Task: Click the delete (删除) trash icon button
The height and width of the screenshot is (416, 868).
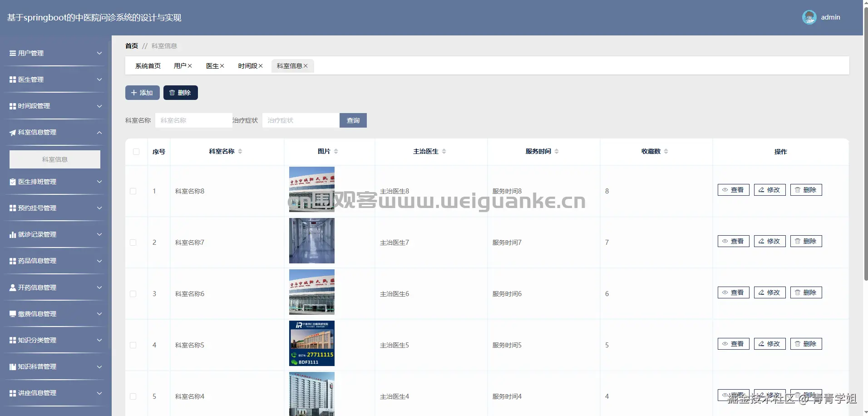Action: pos(173,93)
